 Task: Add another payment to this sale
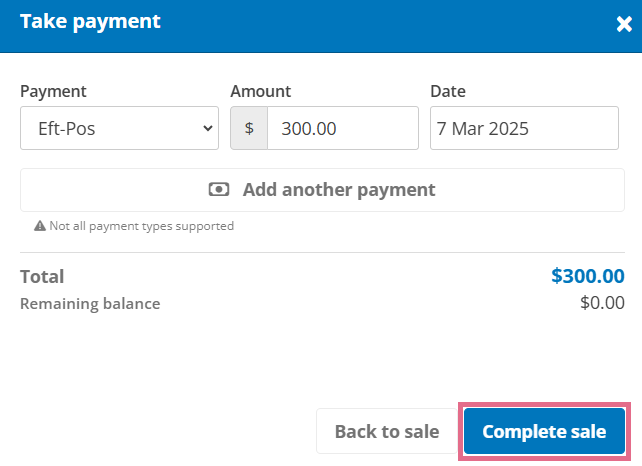[322, 190]
